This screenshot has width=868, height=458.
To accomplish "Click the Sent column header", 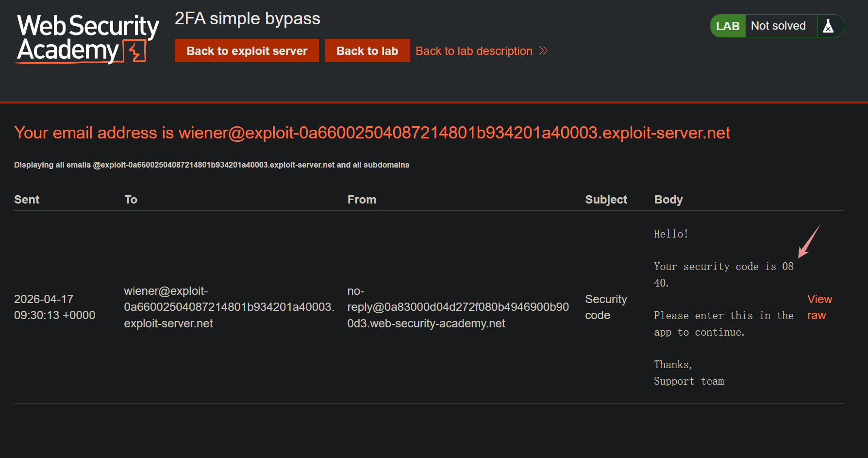I will click(x=27, y=200).
